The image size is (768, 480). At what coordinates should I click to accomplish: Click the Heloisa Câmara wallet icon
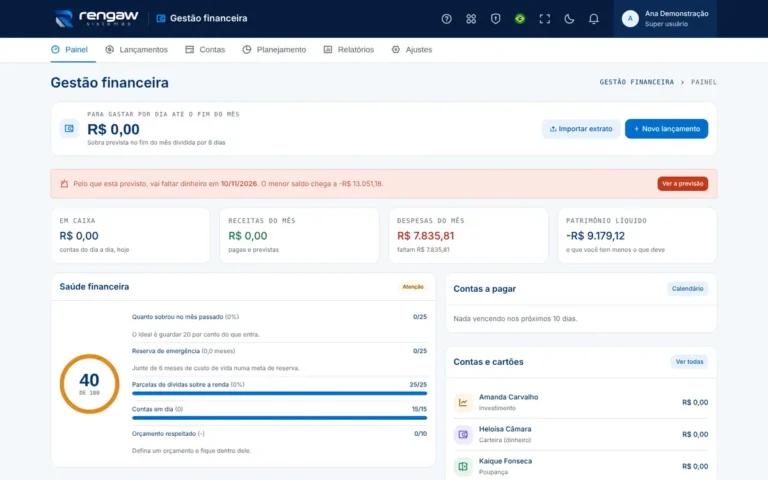pos(463,434)
